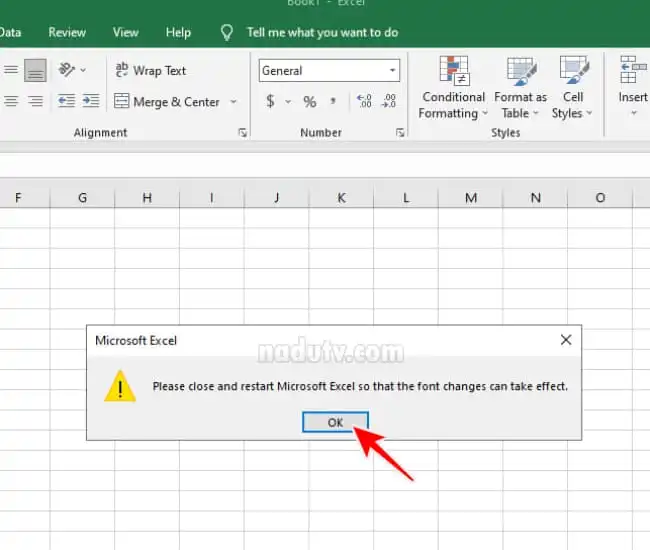650x550 pixels.
Task: Click Merge & Center button
Action: click(x=167, y=102)
